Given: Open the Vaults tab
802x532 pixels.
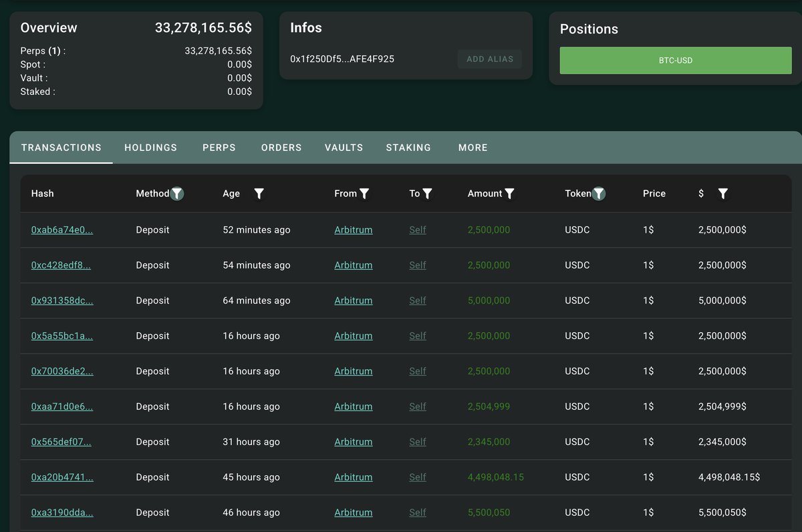Looking at the screenshot, I should (344, 148).
